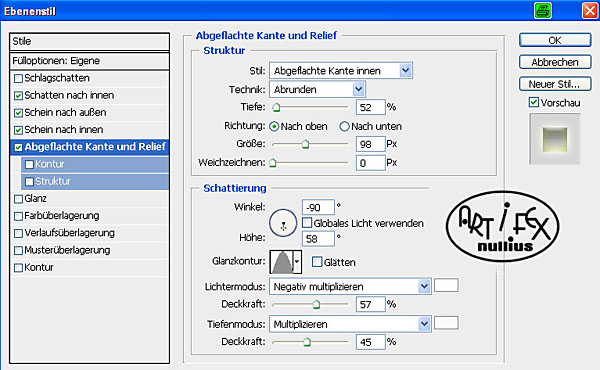Enable the highlighted Kontur sub-option checkbox
The image size is (600, 370).
29,165
